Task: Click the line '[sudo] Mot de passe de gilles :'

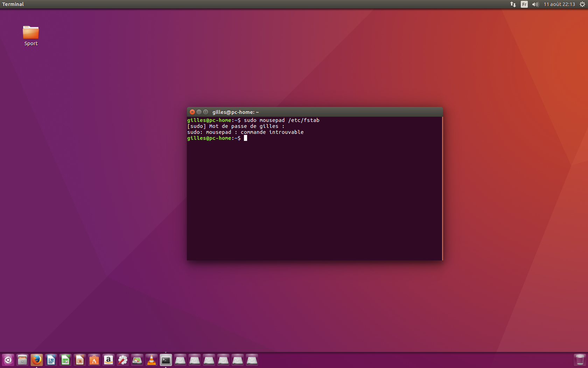Action: [236, 126]
